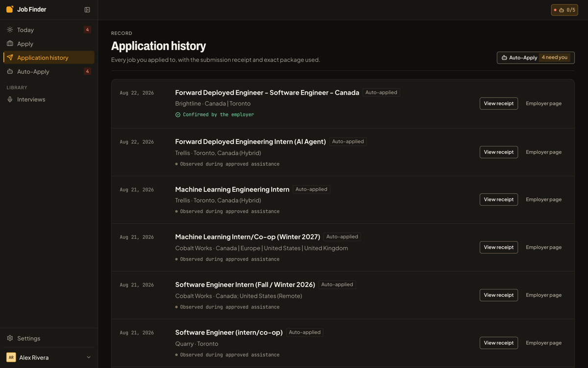Click the 'Machine Learning Intern/Co-op (Winter 2027)' title
This screenshot has height=368, width=588.
(247, 237)
